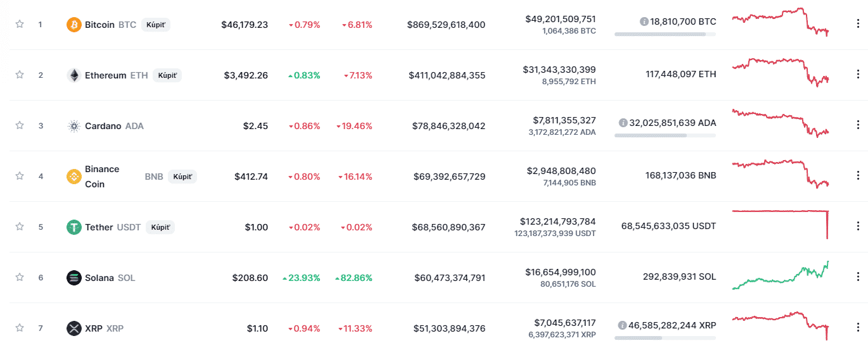Open the Ethereum name link
This screenshot has height=343, width=868.
pyautogui.click(x=106, y=75)
